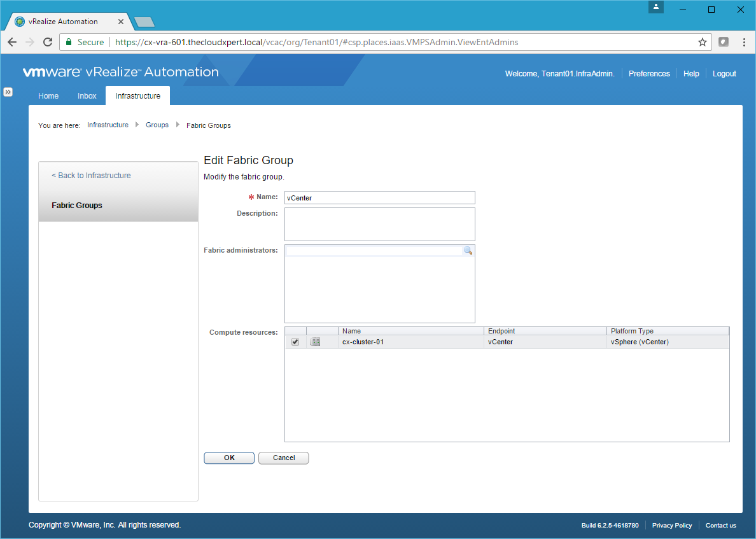This screenshot has width=756, height=539.
Task: Bookmark this page with star icon
Action: (x=703, y=42)
